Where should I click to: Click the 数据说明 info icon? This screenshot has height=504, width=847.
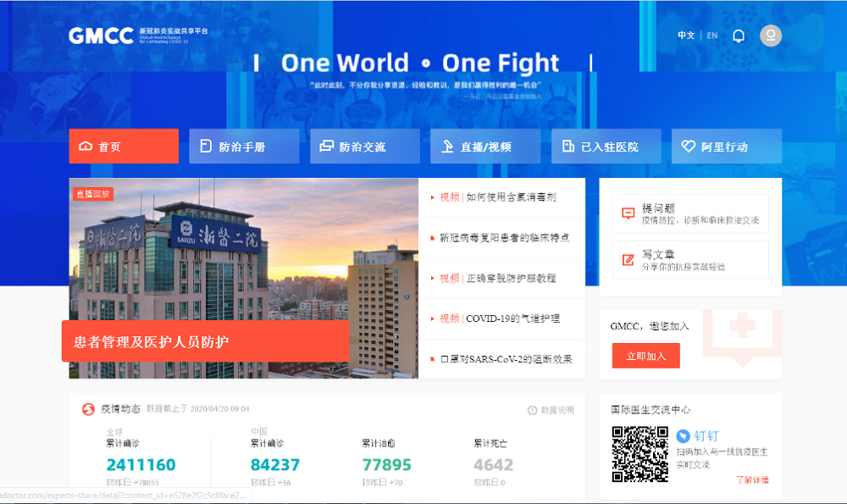click(532, 411)
